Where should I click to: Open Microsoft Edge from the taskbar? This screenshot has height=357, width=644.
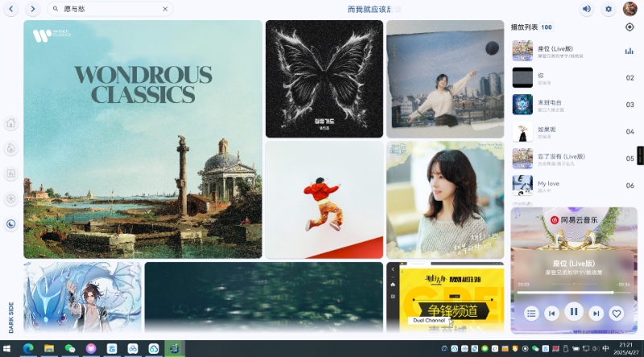point(28,349)
